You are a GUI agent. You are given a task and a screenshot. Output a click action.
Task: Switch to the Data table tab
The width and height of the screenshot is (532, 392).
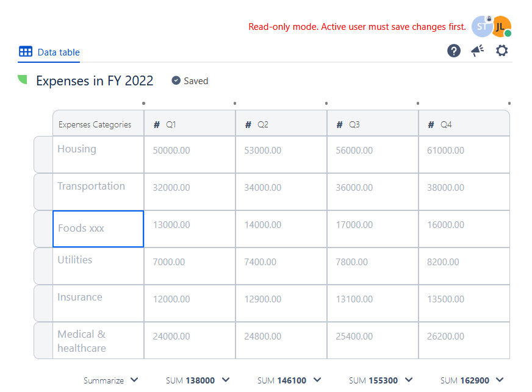[x=59, y=52]
